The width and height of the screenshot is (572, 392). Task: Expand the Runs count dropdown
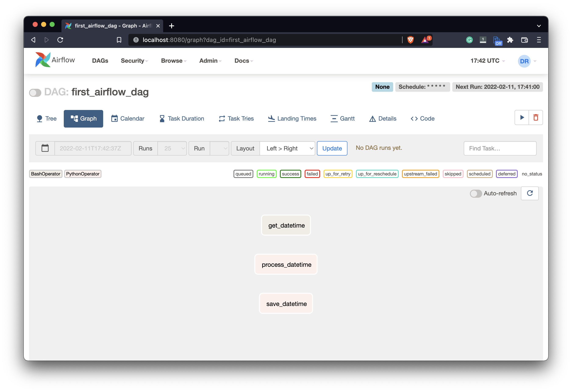point(172,148)
